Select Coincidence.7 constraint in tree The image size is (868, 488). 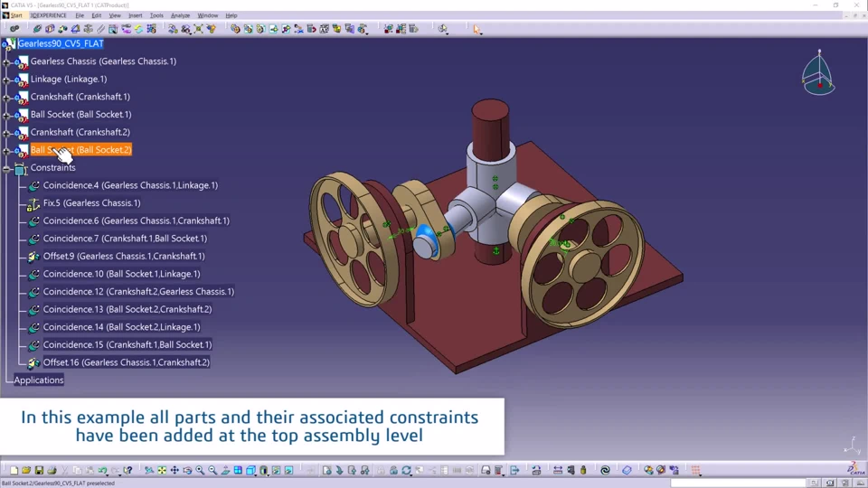125,239
